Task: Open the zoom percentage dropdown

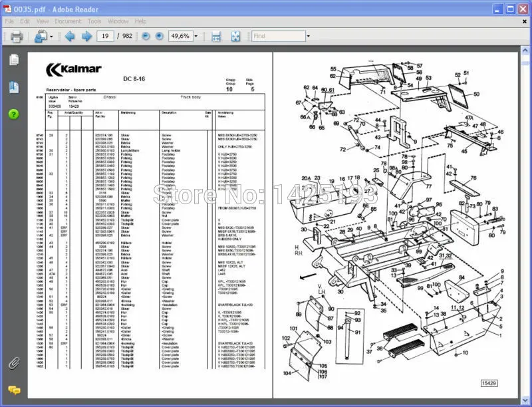Action: coord(196,36)
